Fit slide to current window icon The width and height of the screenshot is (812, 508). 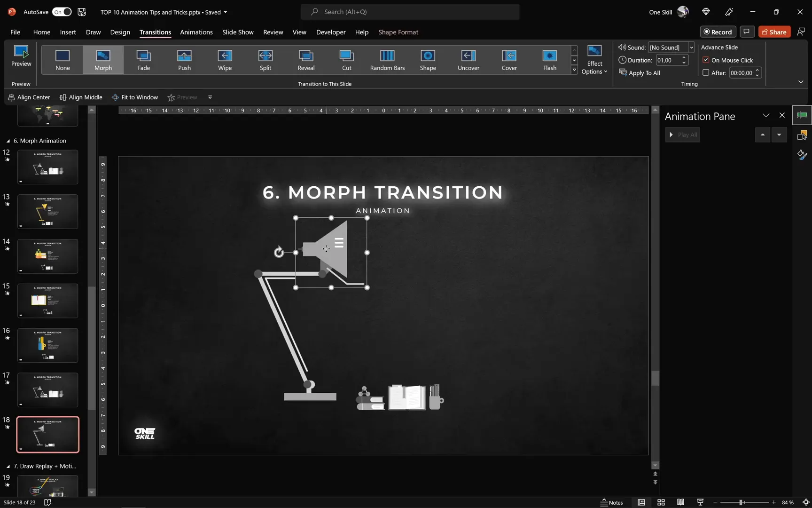(x=806, y=502)
